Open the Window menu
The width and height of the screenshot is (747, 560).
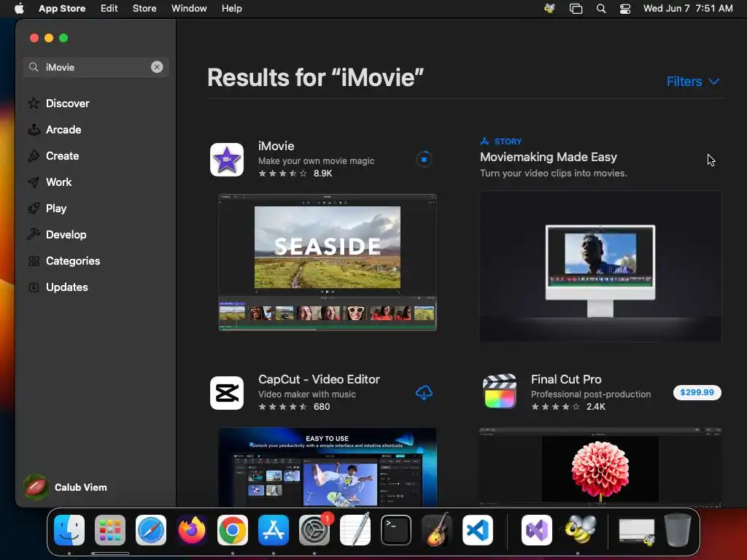[x=189, y=9]
